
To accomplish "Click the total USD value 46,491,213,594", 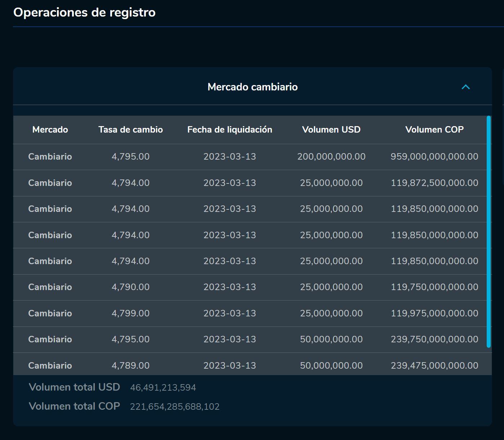I will tap(163, 388).
